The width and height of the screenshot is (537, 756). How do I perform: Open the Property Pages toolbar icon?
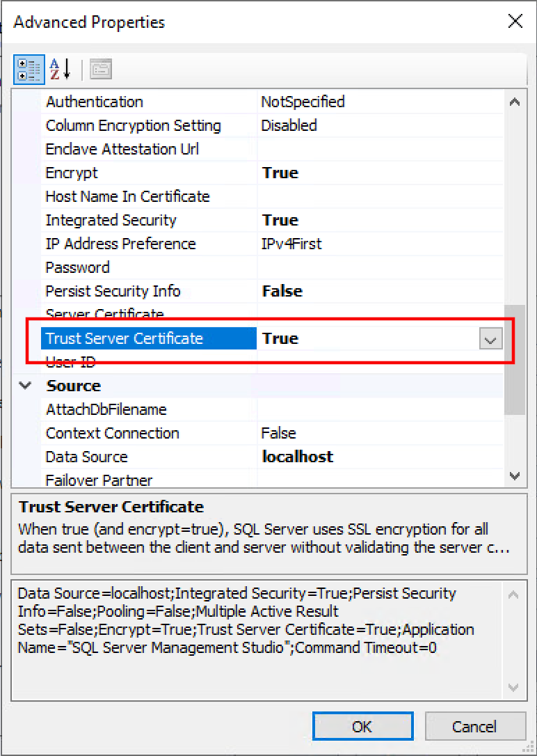(101, 70)
